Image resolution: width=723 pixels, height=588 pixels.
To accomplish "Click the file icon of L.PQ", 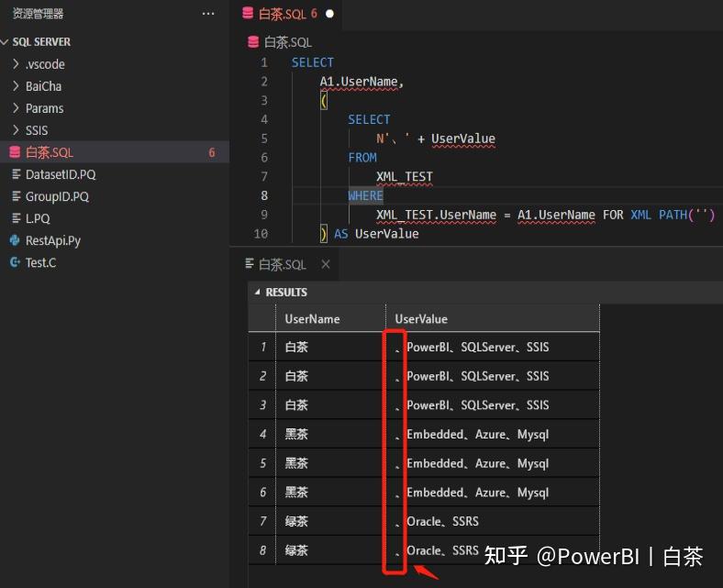I will coord(17,218).
